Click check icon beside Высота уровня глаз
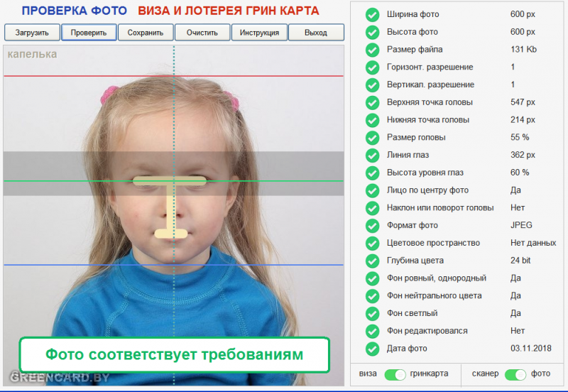This screenshot has height=392, width=568. click(x=372, y=173)
